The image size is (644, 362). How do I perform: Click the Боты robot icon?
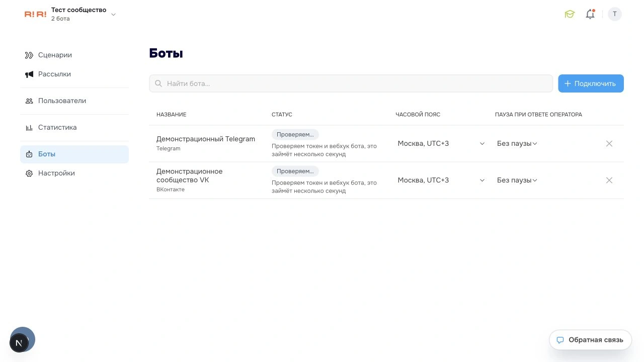tap(29, 154)
